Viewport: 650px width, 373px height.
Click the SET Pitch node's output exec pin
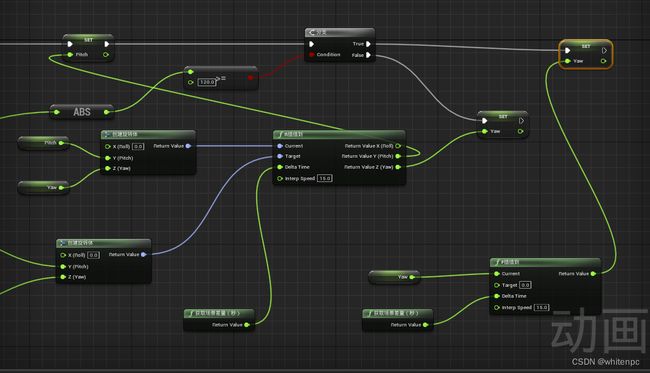(107, 44)
